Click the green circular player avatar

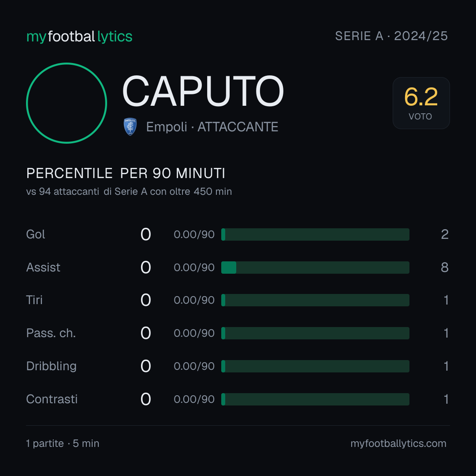click(67, 103)
